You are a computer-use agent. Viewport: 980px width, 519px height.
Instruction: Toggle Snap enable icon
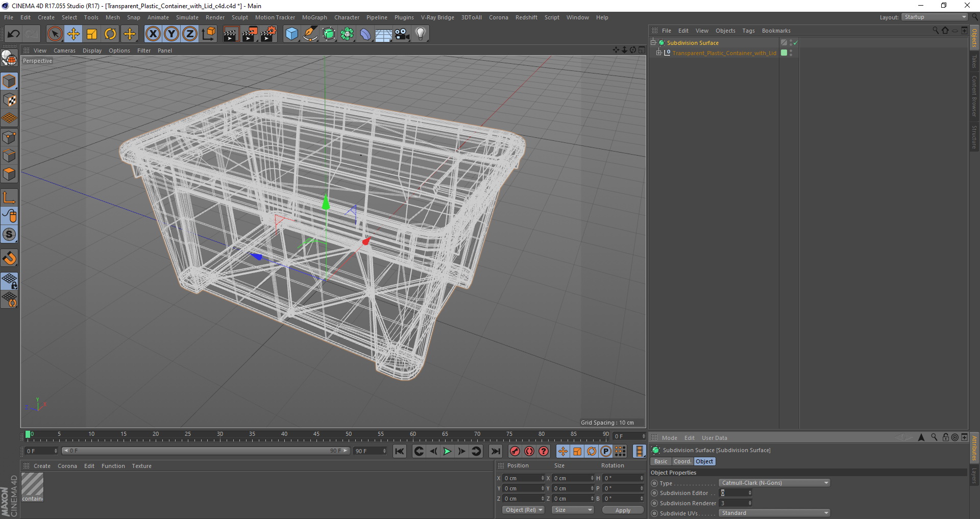click(9, 234)
